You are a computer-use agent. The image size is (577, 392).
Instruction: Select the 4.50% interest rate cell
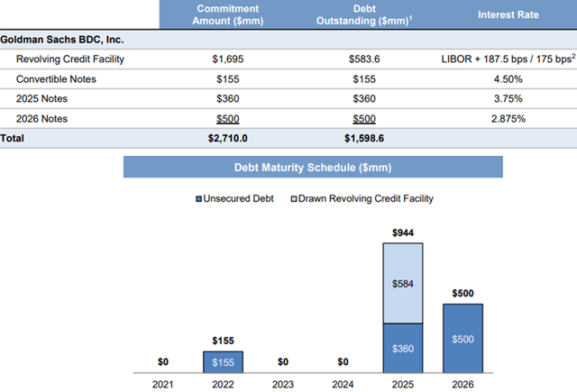(508, 79)
